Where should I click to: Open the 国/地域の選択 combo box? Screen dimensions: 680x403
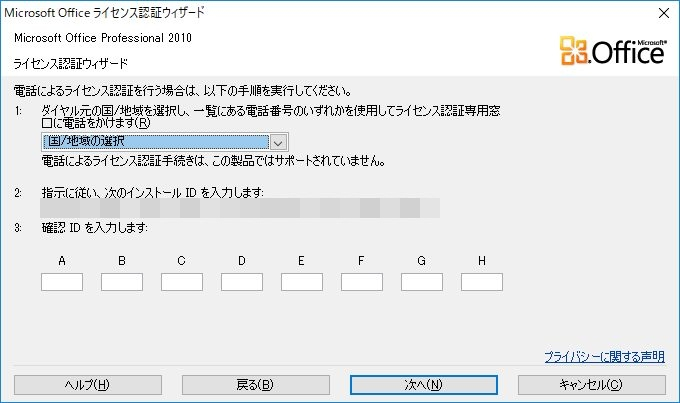[x=155, y=142]
